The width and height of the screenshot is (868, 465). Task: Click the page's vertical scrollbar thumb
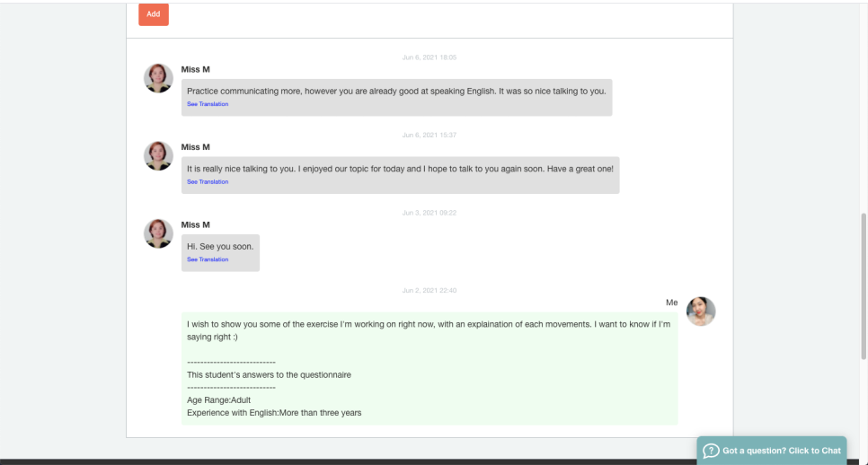point(864,285)
